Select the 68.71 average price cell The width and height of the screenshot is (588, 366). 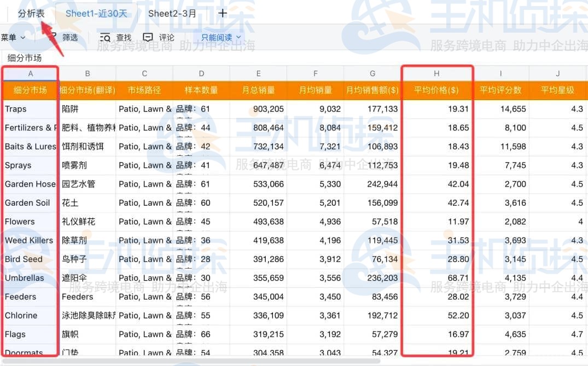436,278
